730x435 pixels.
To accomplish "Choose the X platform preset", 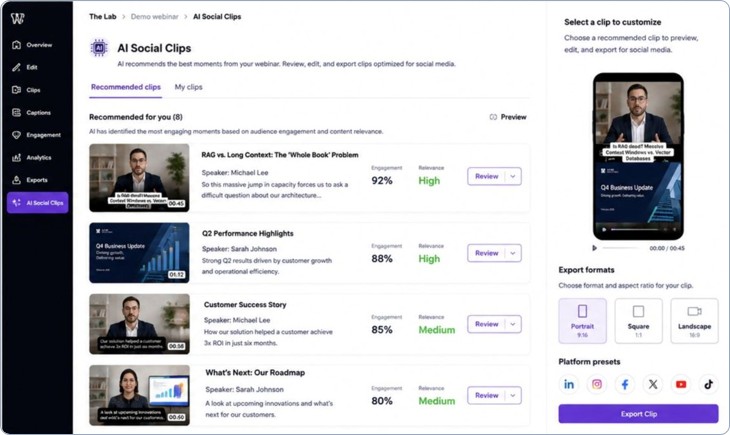I will point(653,384).
